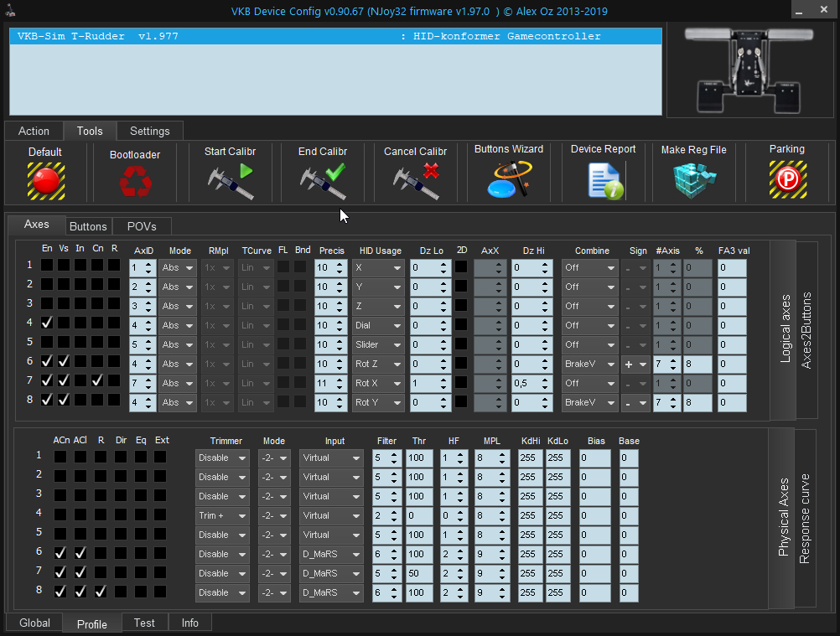Viewport: 840px width, 636px height.
Task: Click Bias field for physical axis 1
Action: click(594, 458)
